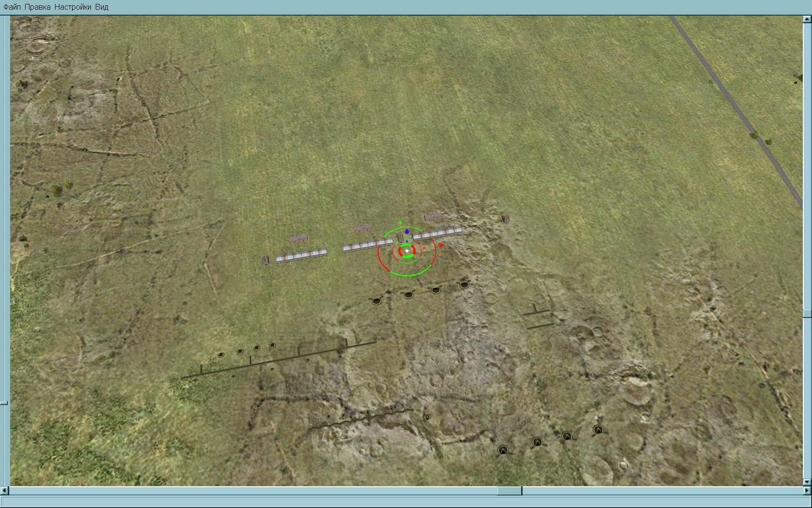Open the Правка menu
The width and height of the screenshot is (812, 508).
38,7
